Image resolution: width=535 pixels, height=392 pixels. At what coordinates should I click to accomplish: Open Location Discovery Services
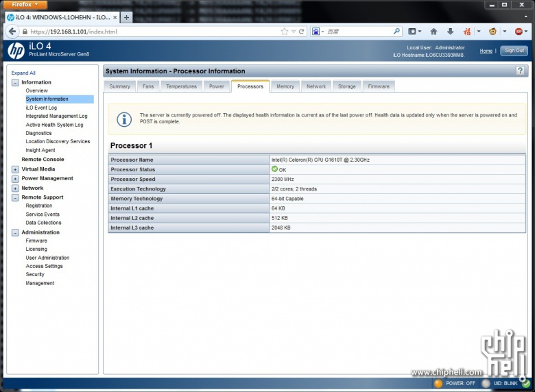(x=58, y=141)
